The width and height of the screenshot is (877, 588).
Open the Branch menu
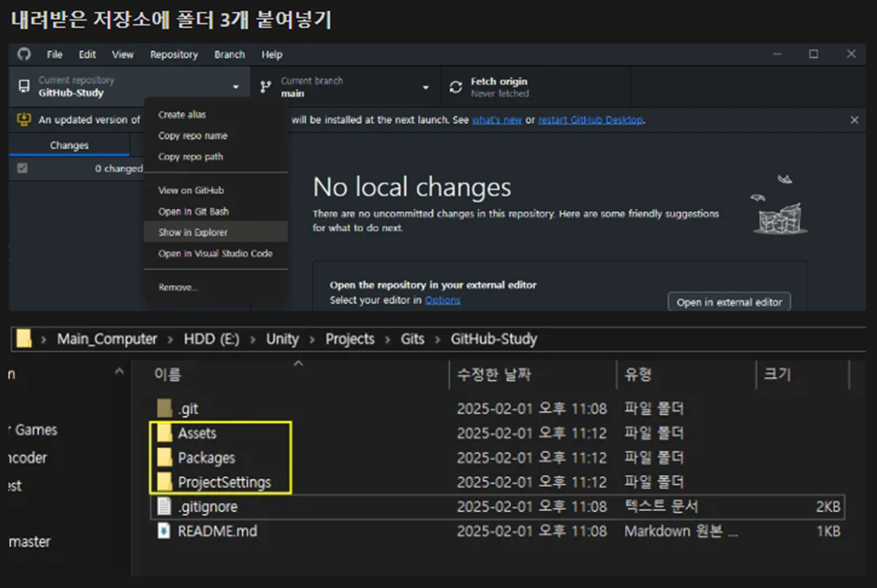pyautogui.click(x=229, y=54)
